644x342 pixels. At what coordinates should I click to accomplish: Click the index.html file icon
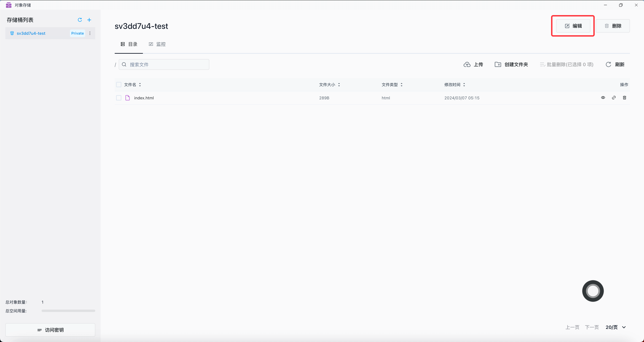pos(127,98)
